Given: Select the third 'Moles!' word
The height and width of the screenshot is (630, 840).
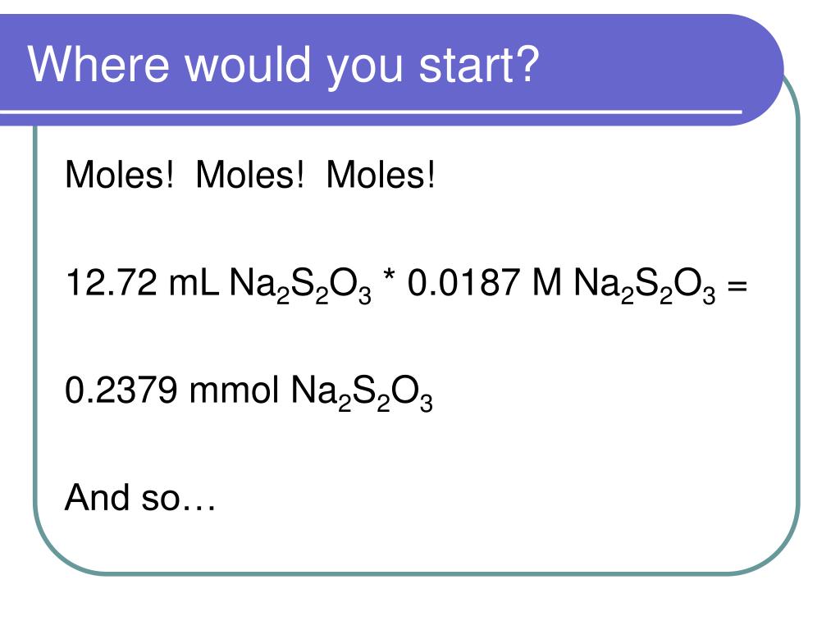Looking at the screenshot, I should (x=381, y=175).
